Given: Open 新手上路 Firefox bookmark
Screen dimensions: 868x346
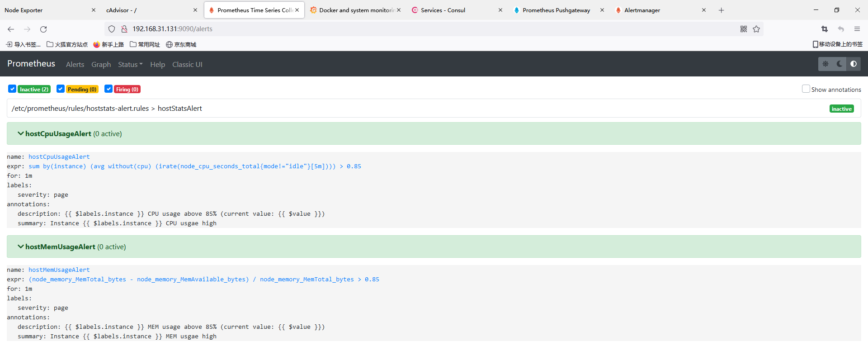Looking at the screenshot, I should tap(108, 44).
